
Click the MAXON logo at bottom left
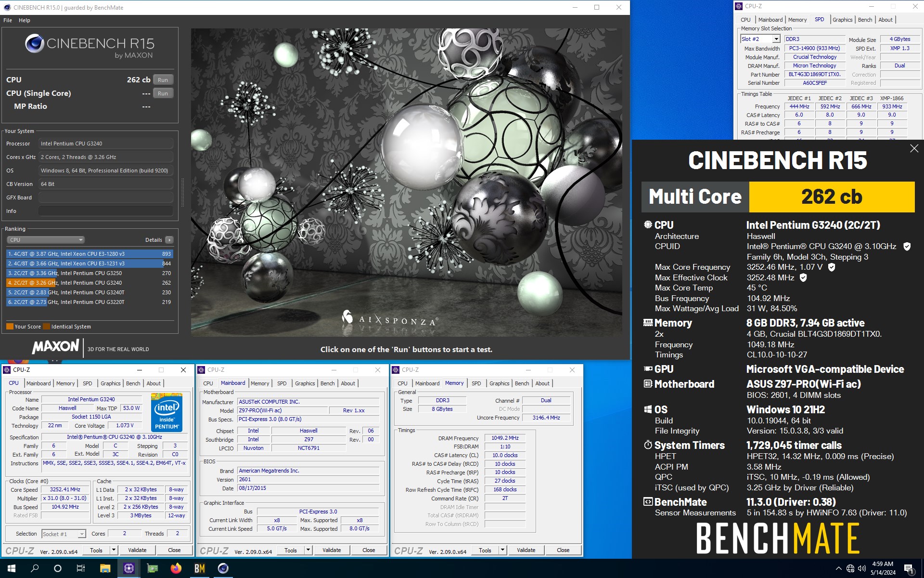[56, 347]
